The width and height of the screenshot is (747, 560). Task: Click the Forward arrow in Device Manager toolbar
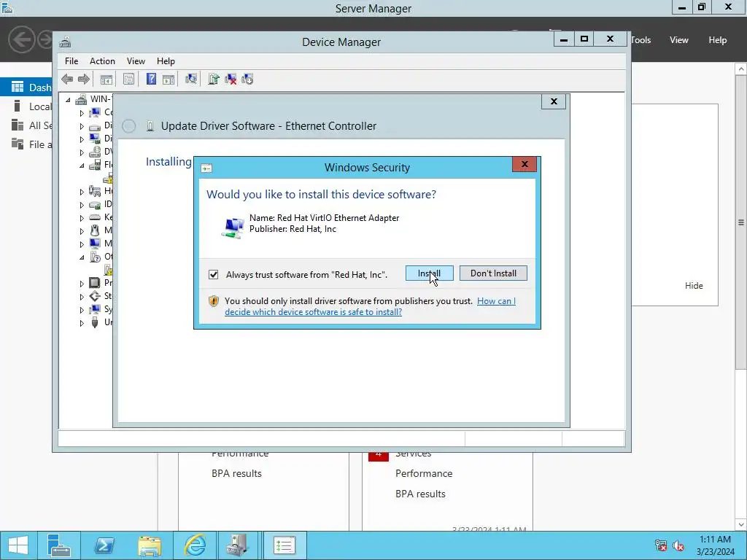[x=83, y=79]
